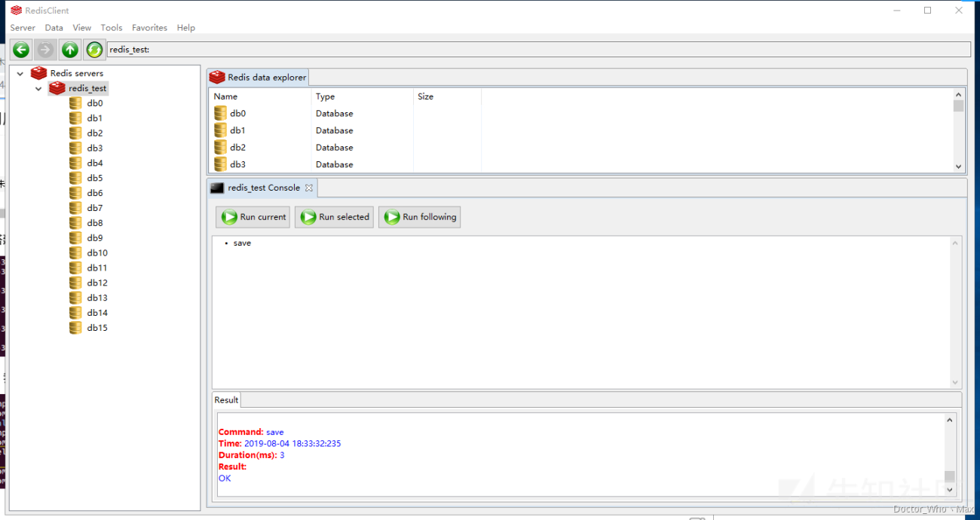Click the green up arrow toolbar icon

pyautogui.click(x=70, y=50)
